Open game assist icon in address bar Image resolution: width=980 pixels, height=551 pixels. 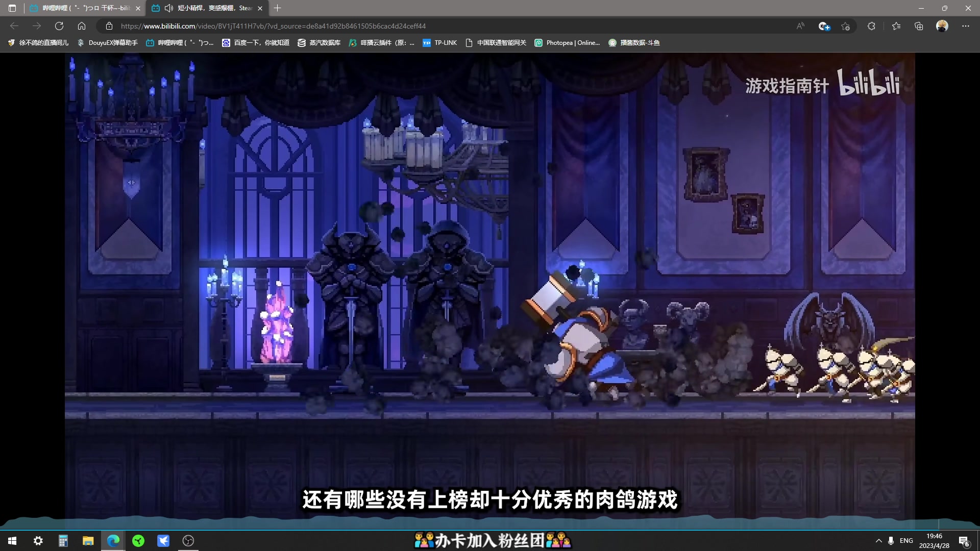[824, 26]
